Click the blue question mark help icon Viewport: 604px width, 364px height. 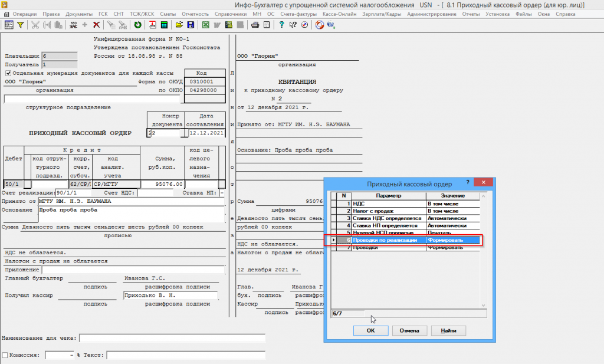(x=281, y=25)
